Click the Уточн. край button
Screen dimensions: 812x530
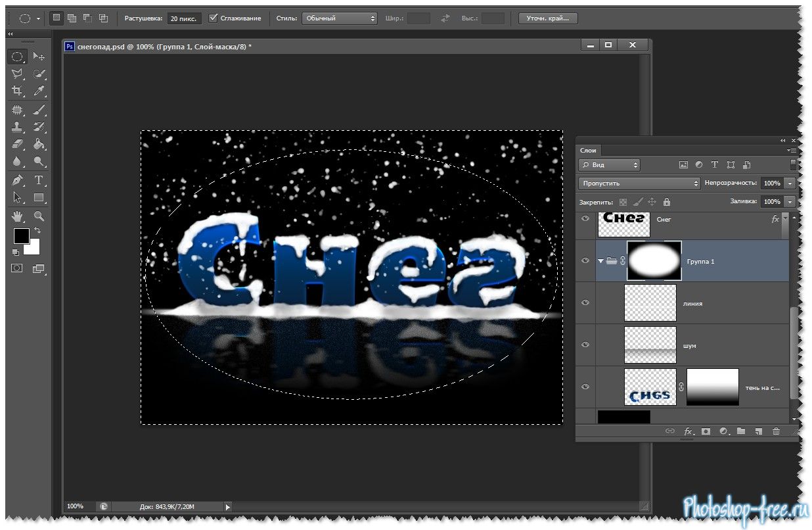[547, 18]
